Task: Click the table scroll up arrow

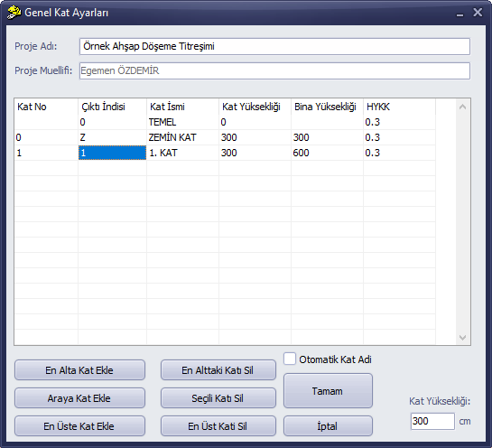Action: [462, 107]
